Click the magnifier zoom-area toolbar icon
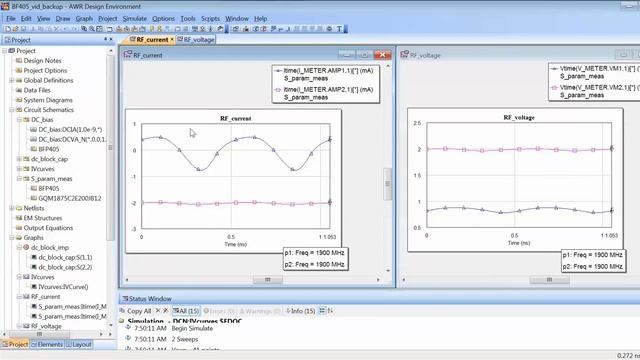Image resolution: width=640 pixels, height=360 pixels. pos(84,29)
